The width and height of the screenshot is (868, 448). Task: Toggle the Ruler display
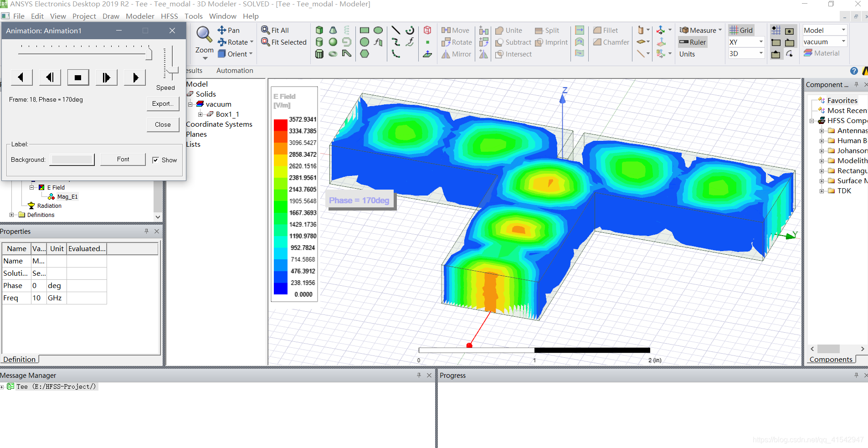[x=693, y=42]
